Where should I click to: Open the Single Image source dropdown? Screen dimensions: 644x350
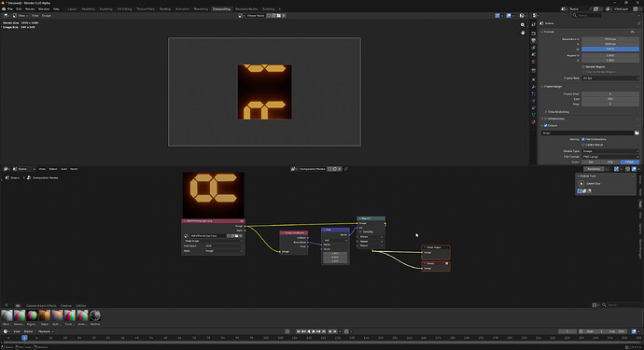pyautogui.click(x=213, y=241)
